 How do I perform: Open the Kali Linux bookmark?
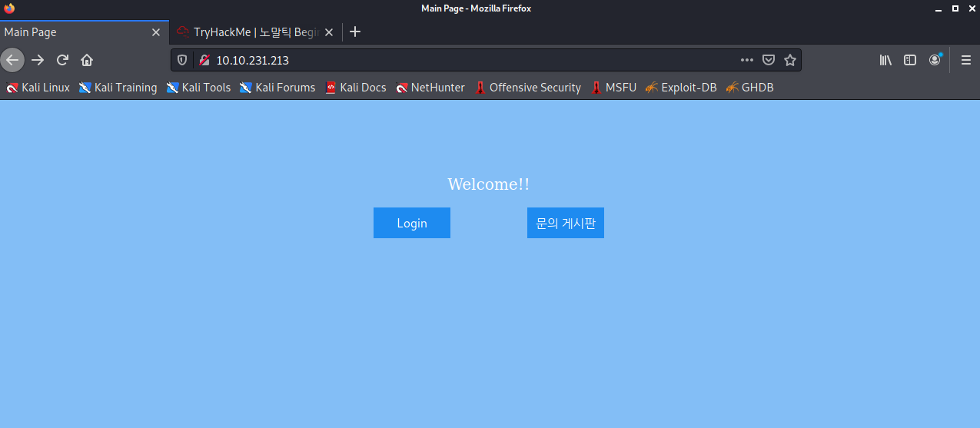pos(38,88)
